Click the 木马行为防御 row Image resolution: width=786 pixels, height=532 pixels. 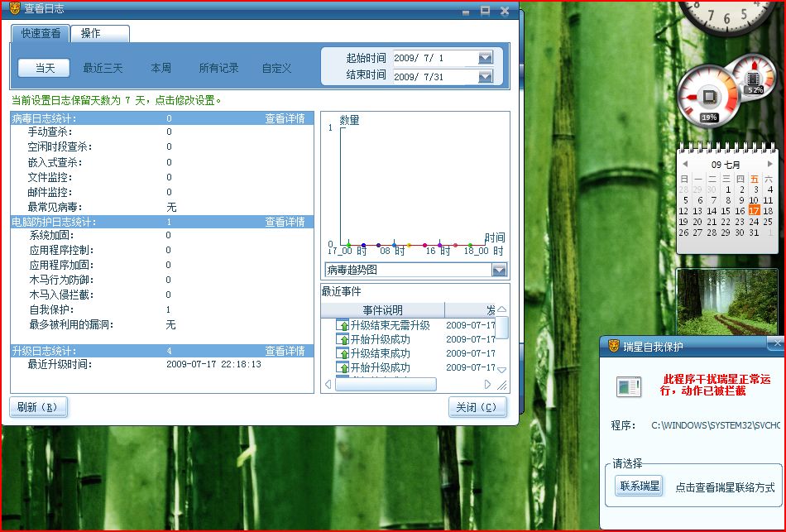(x=162, y=280)
